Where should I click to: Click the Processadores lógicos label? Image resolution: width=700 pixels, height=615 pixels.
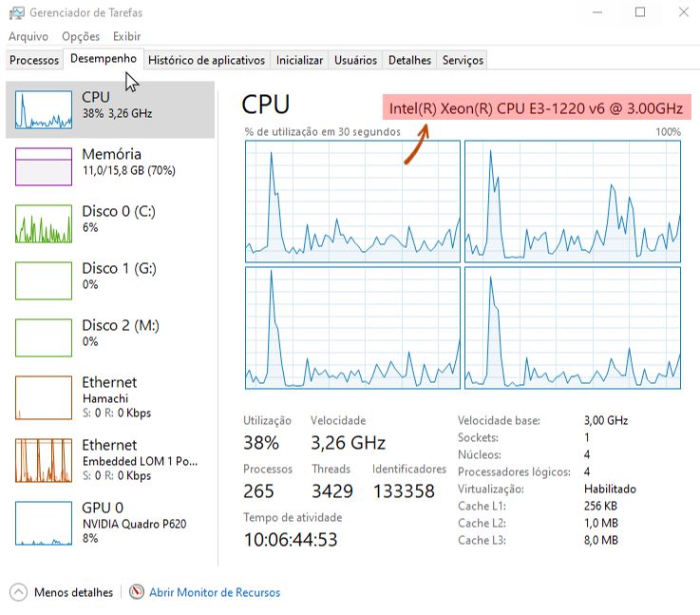(x=514, y=472)
